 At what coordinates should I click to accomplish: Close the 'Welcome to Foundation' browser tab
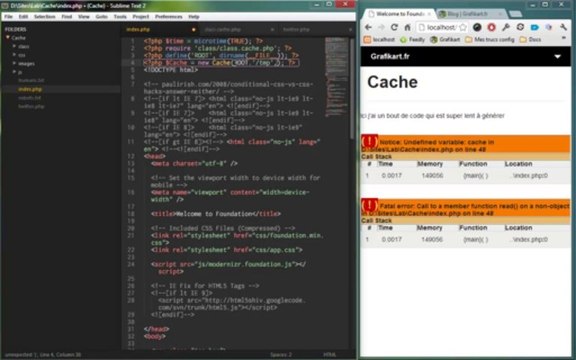pyautogui.click(x=429, y=14)
